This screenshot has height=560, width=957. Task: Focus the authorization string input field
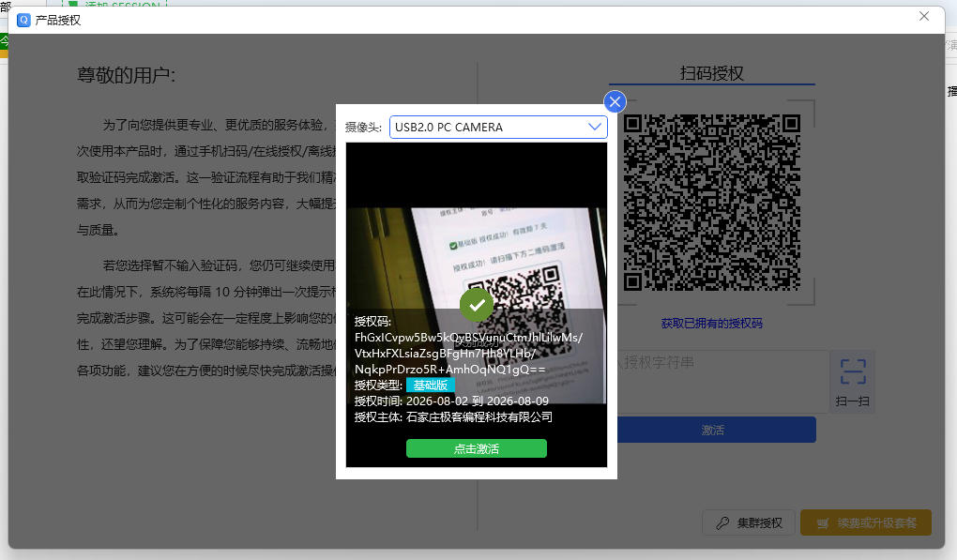[722, 381]
